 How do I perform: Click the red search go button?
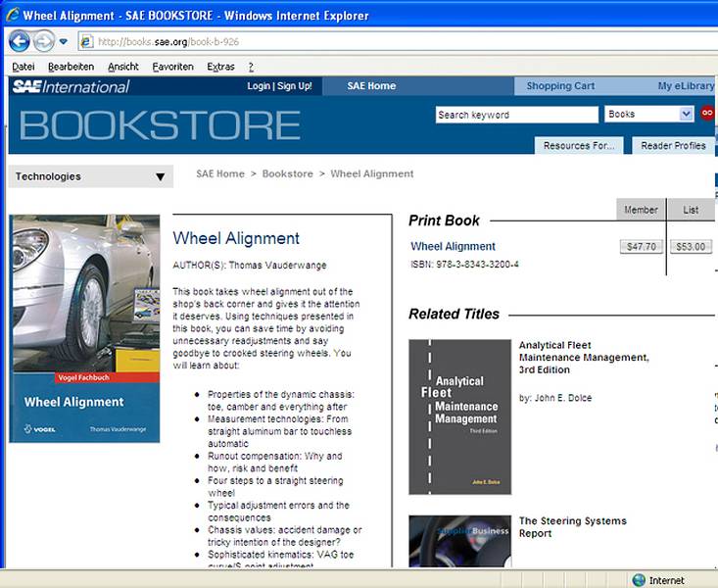click(707, 113)
